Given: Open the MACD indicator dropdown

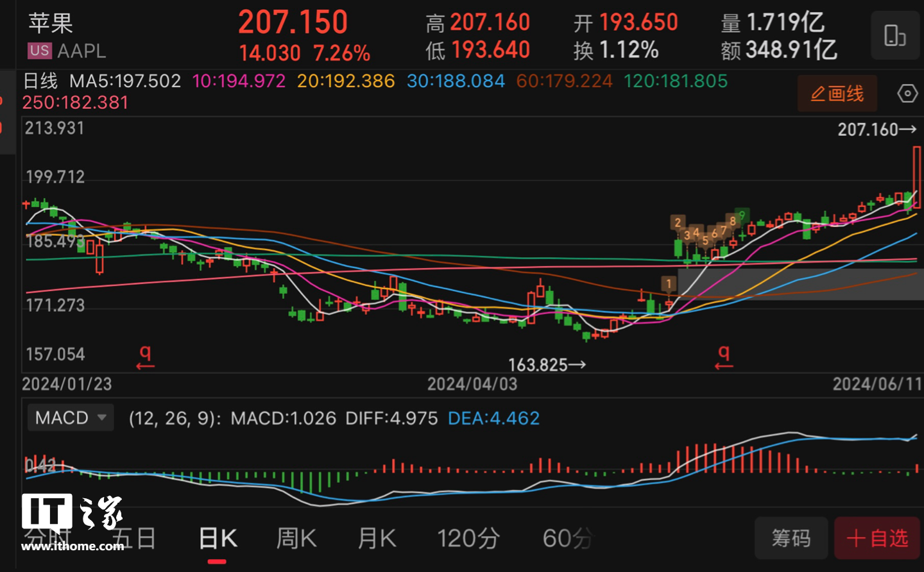Looking at the screenshot, I should pos(71,417).
